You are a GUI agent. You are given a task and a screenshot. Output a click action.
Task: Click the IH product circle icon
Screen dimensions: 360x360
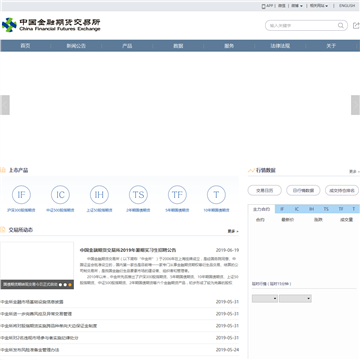pos(99,195)
